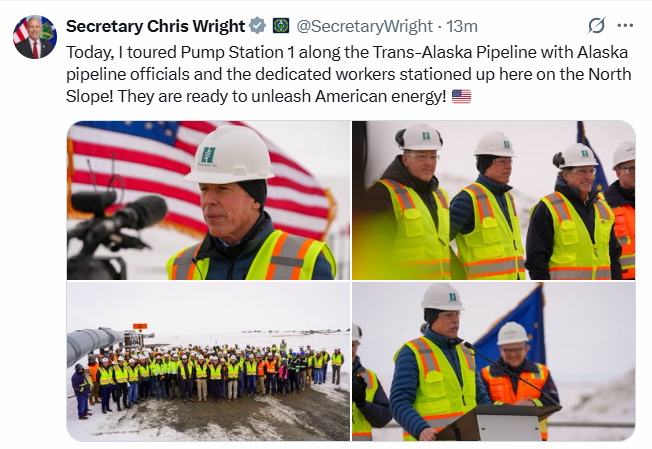Click the tweet text about Pump Station 1

pyautogui.click(x=348, y=74)
